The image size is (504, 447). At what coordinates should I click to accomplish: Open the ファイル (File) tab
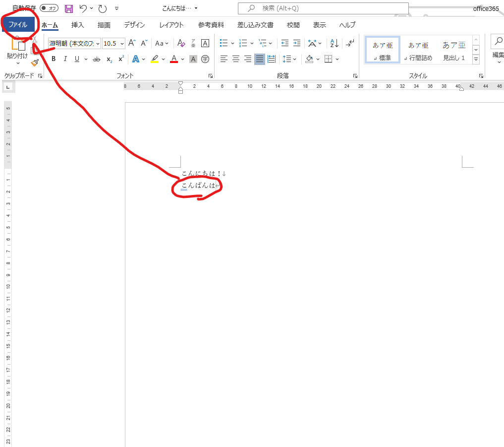(x=18, y=25)
